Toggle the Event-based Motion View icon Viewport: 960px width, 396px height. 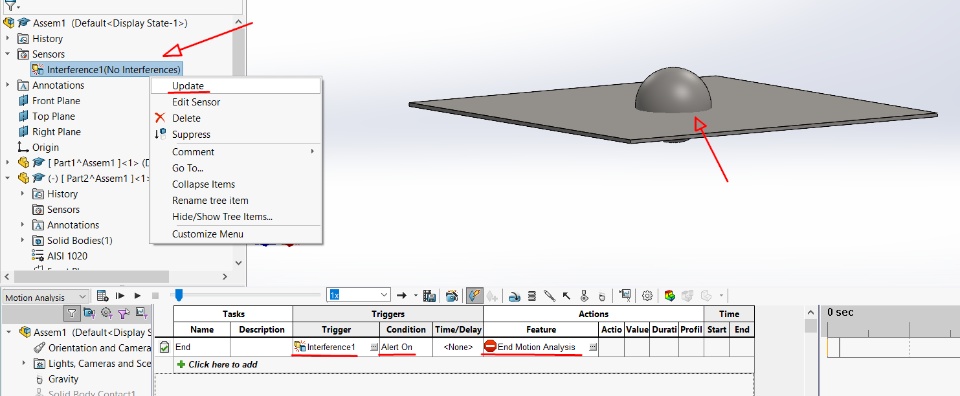474,296
